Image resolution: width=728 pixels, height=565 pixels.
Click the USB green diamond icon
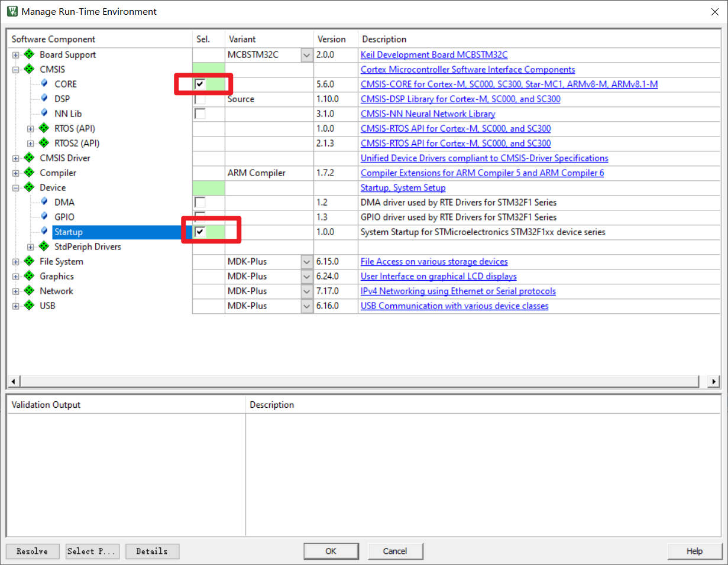(29, 306)
